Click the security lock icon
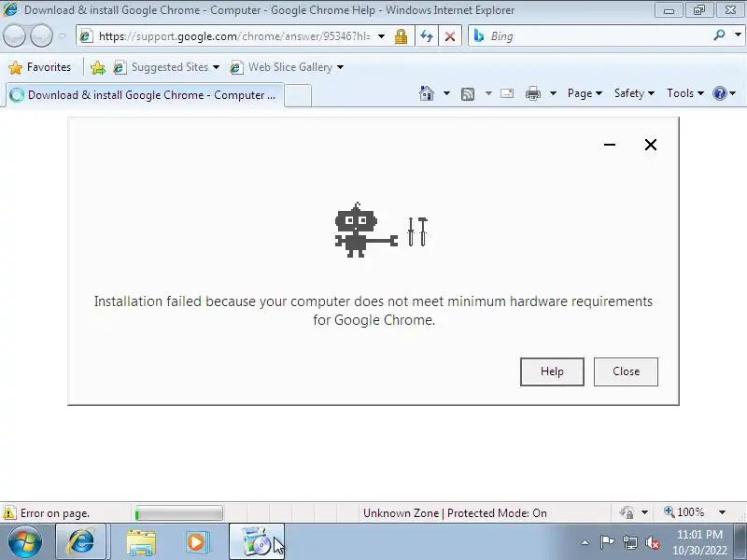 (401, 36)
